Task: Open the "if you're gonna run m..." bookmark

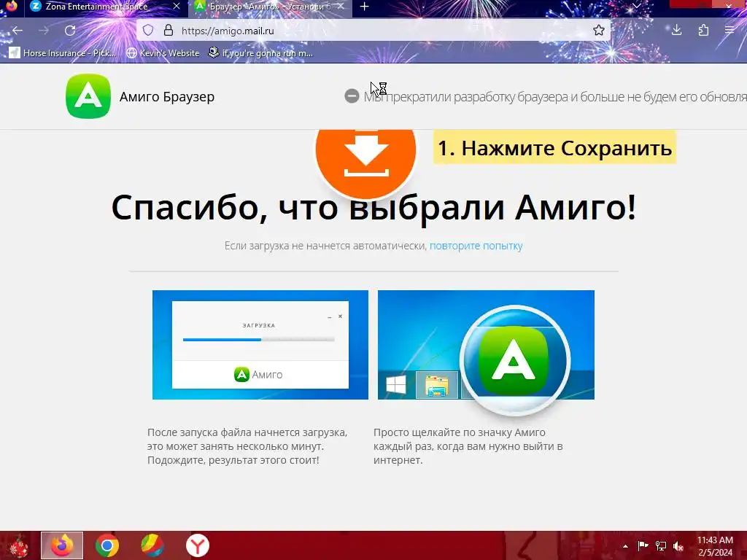Action: 260,52
